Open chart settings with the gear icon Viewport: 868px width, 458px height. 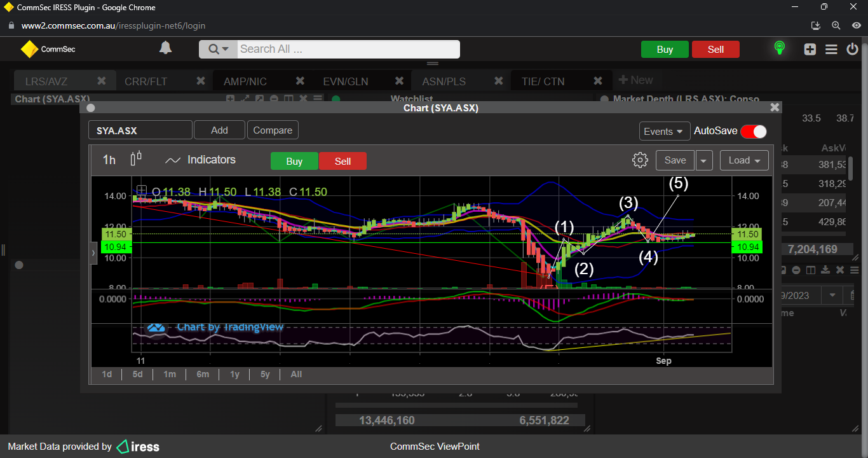tap(640, 160)
